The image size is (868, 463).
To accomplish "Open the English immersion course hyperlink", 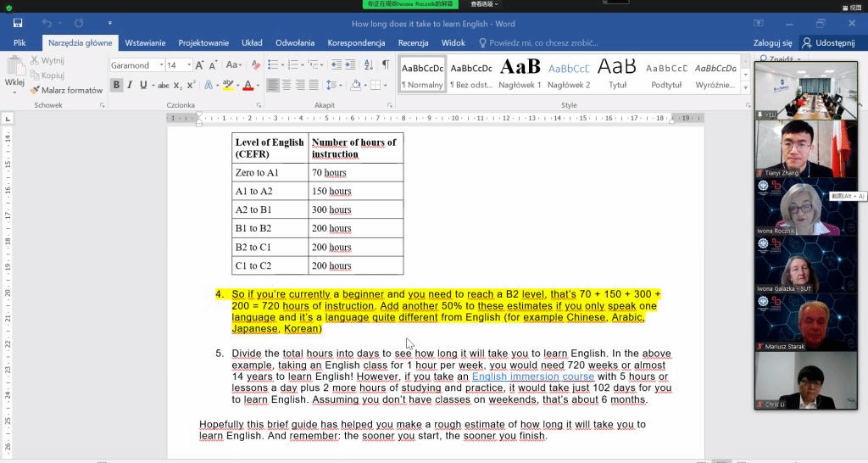I will [x=532, y=377].
